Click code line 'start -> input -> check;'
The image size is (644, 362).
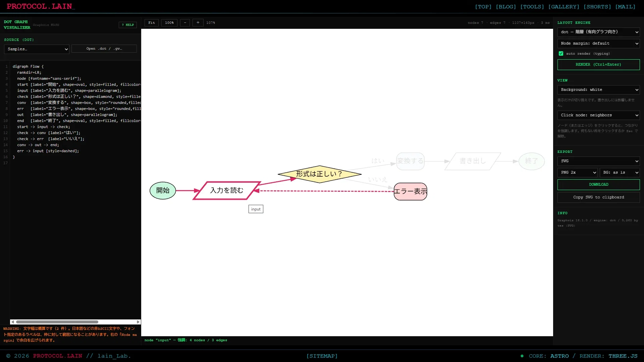pos(44,127)
